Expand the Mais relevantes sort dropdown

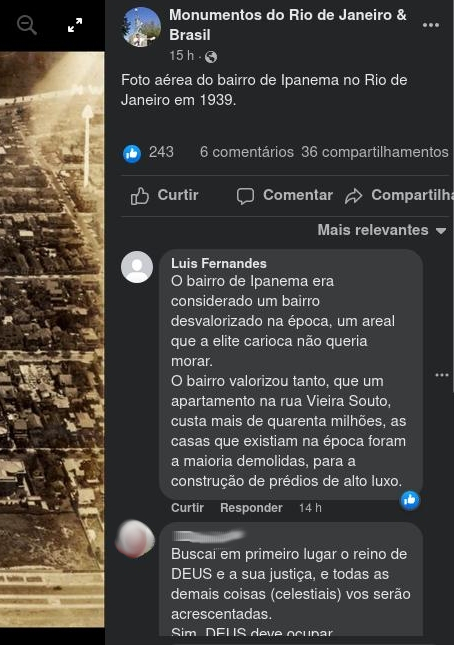pos(381,230)
